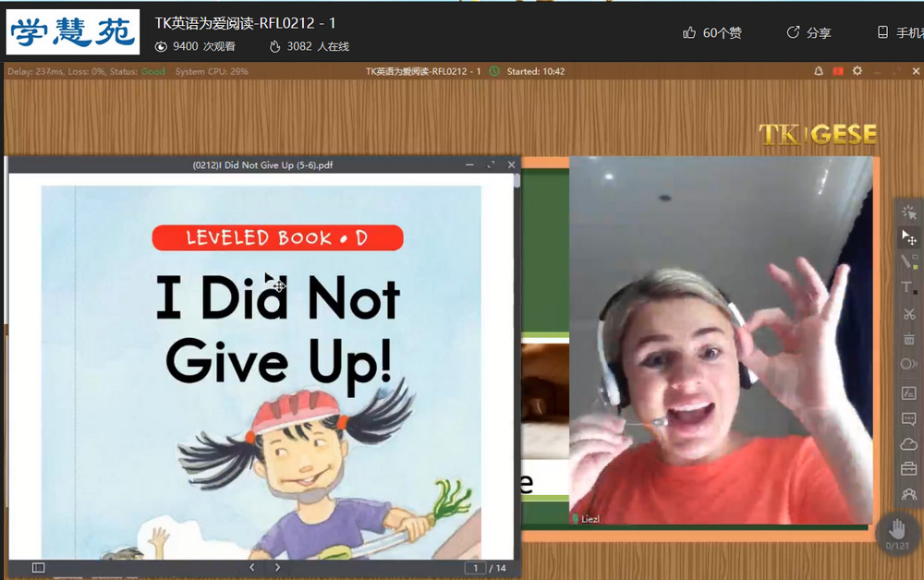Go to previous PDF page
This screenshot has height=580, width=924.
[x=252, y=568]
